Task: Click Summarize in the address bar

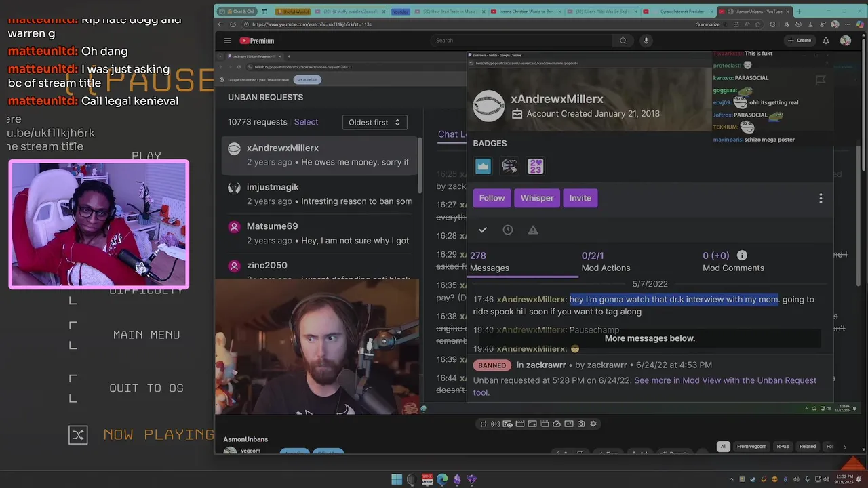Action: coord(708,24)
